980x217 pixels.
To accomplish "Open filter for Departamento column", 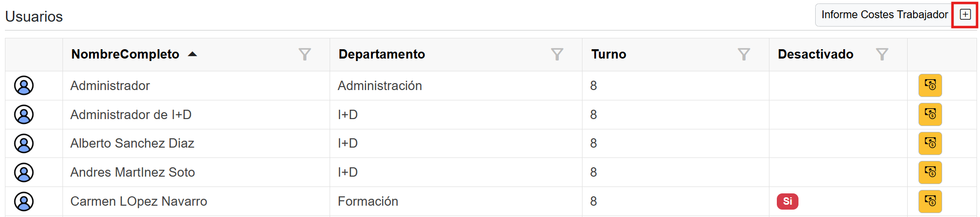I will click(557, 54).
